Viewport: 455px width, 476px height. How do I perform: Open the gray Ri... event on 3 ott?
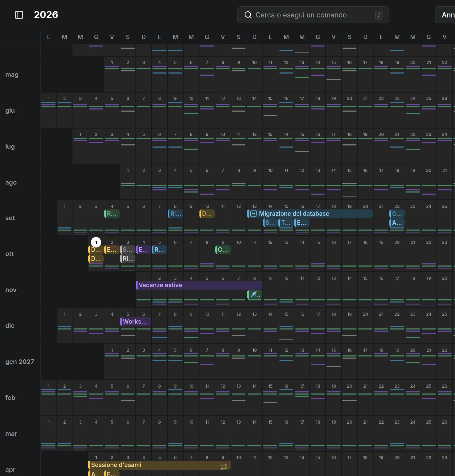[x=128, y=259]
